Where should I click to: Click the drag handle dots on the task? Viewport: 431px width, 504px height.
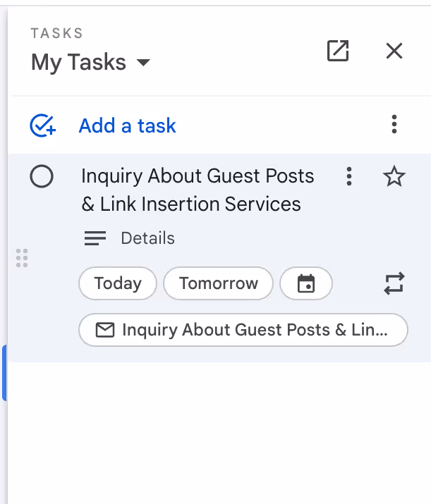22,258
